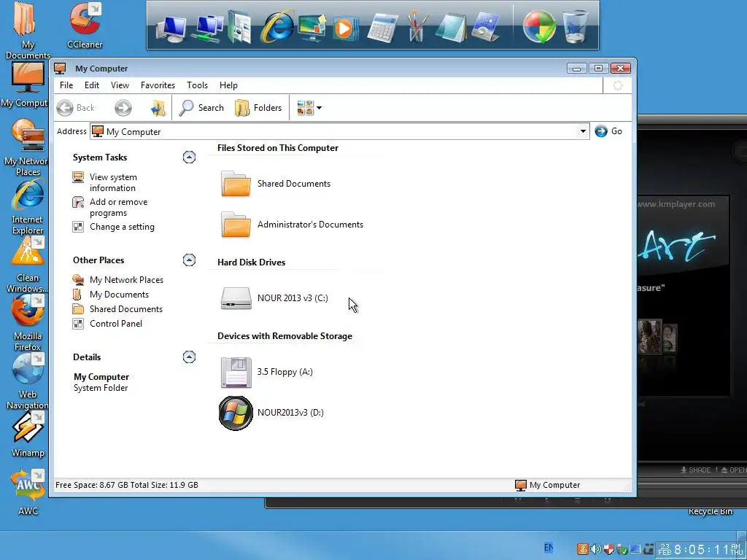Open the calendar clock icon in the dock
Screen dimensions: 747x560
pos(485,28)
